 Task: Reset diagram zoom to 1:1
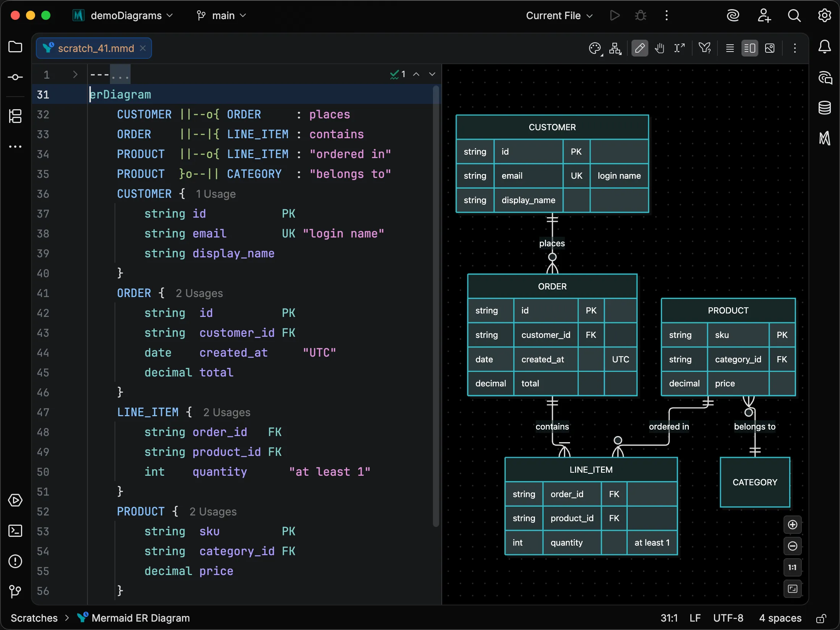point(793,568)
